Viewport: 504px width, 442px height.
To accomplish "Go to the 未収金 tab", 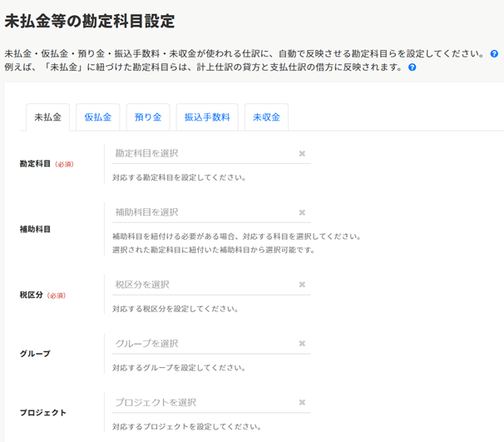I will (x=266, y=117).
